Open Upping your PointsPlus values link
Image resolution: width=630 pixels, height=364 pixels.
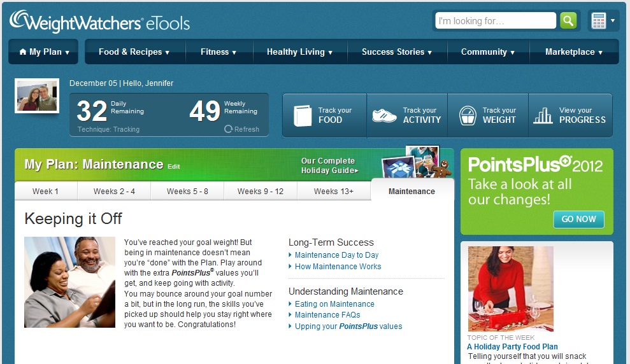coord(348,326)
